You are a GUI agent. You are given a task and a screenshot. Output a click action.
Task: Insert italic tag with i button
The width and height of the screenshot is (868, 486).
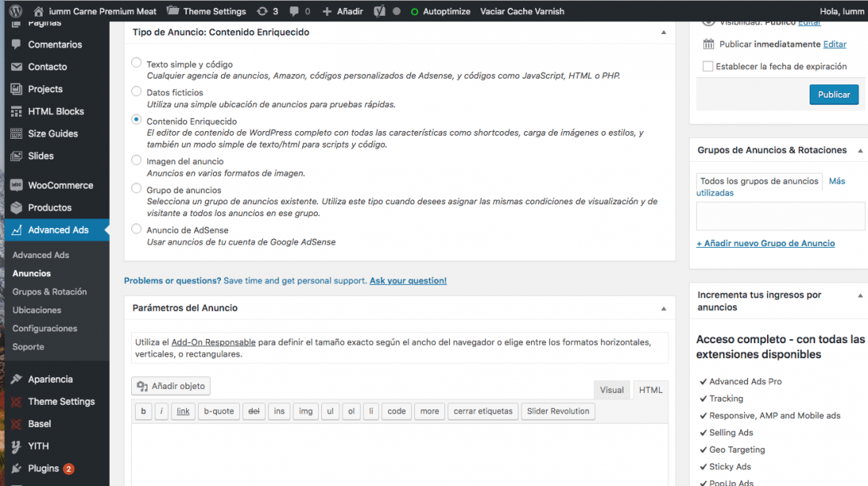click(162, 411)
